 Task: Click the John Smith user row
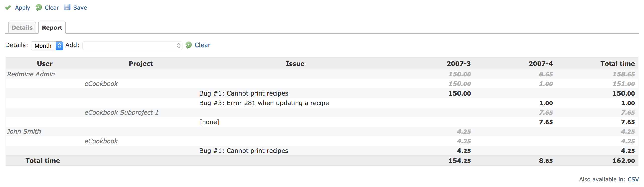point(24,131)
